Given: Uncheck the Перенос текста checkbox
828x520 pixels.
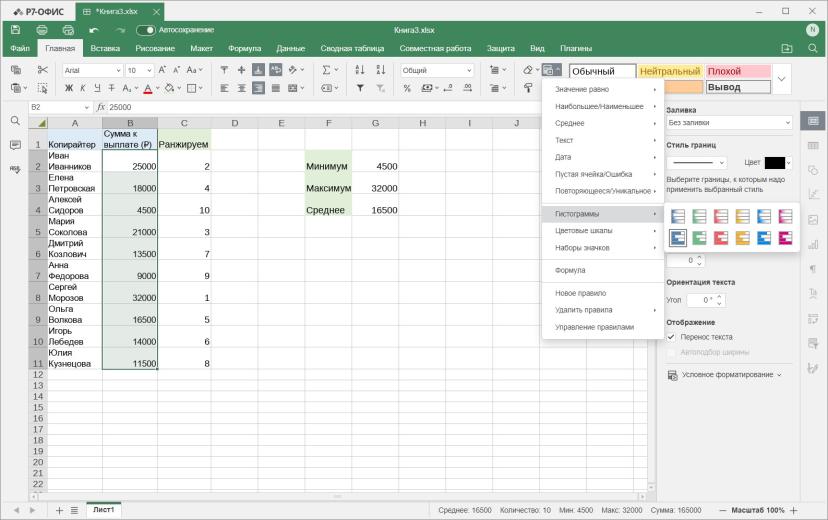Looking at the screenshot, I should [671, 337].
